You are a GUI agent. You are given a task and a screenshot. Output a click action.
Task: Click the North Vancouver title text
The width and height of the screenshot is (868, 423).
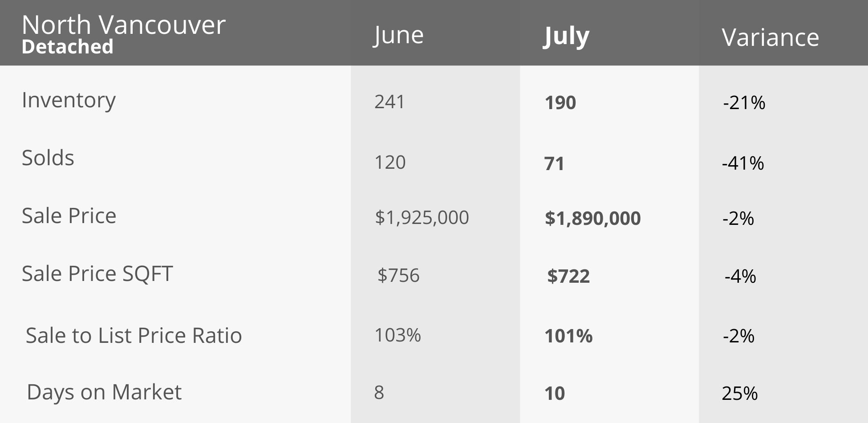(x=123, y=24)
